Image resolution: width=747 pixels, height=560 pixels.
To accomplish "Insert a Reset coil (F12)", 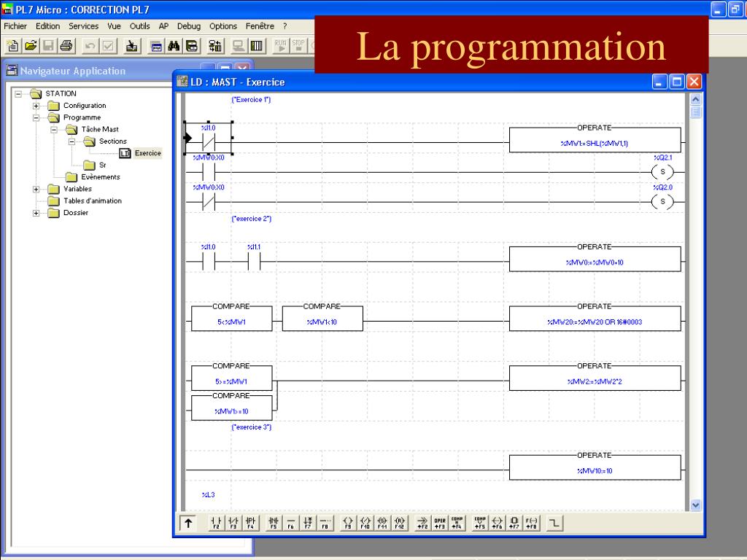I will tap(399, 524).
